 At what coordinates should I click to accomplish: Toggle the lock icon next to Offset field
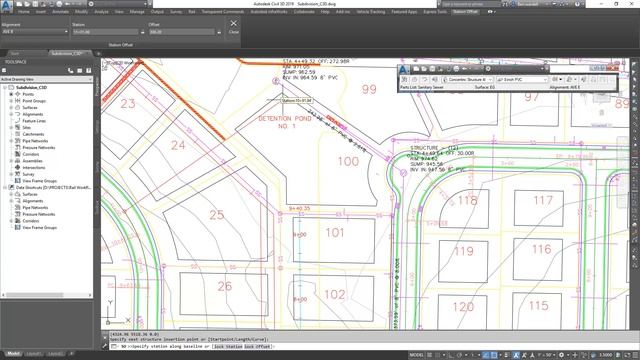[219, 32]
